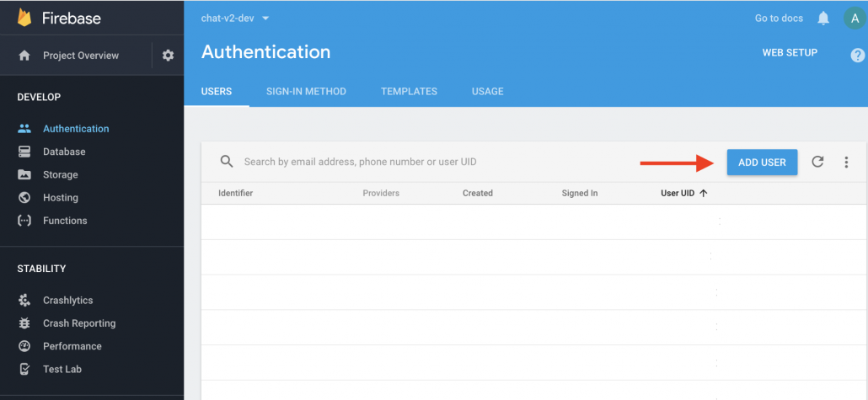Click the Web Setup button
868x400 pixels.
click(x=790, y=52)
